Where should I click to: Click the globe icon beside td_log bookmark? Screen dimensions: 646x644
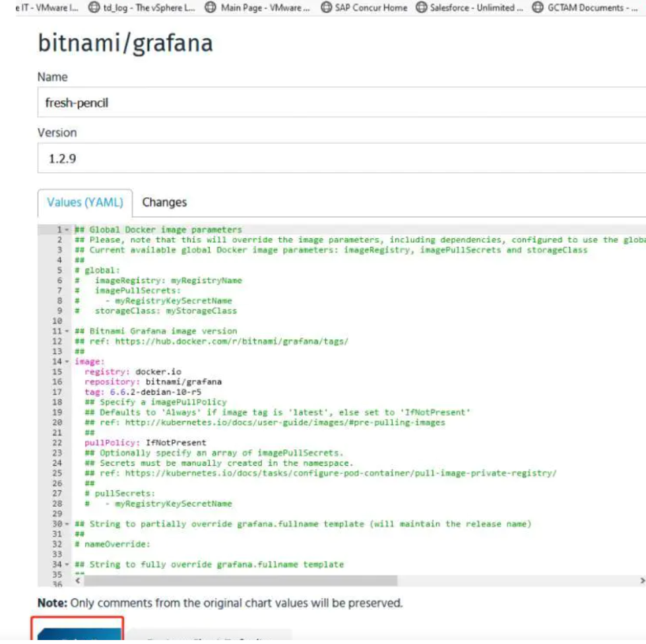click(94, 7)
